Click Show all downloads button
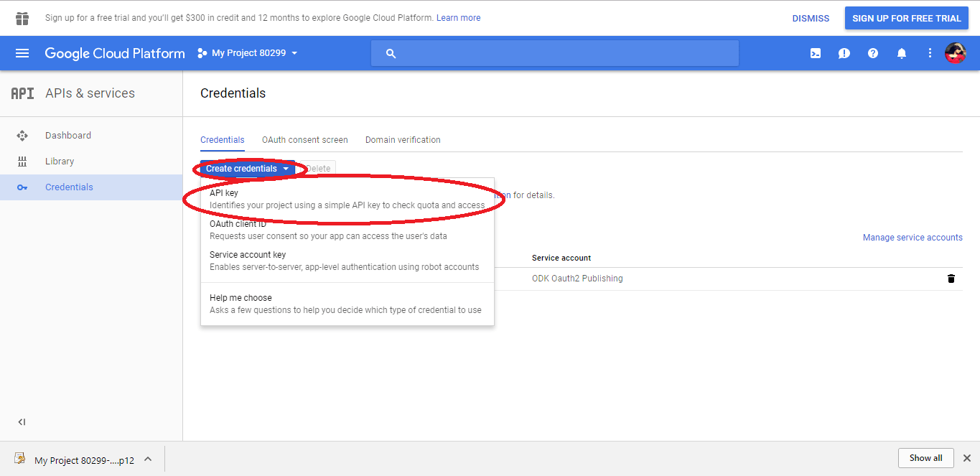The height and width of the screenshot is (476, 980). pyautogui.click(x=926, y=458)
